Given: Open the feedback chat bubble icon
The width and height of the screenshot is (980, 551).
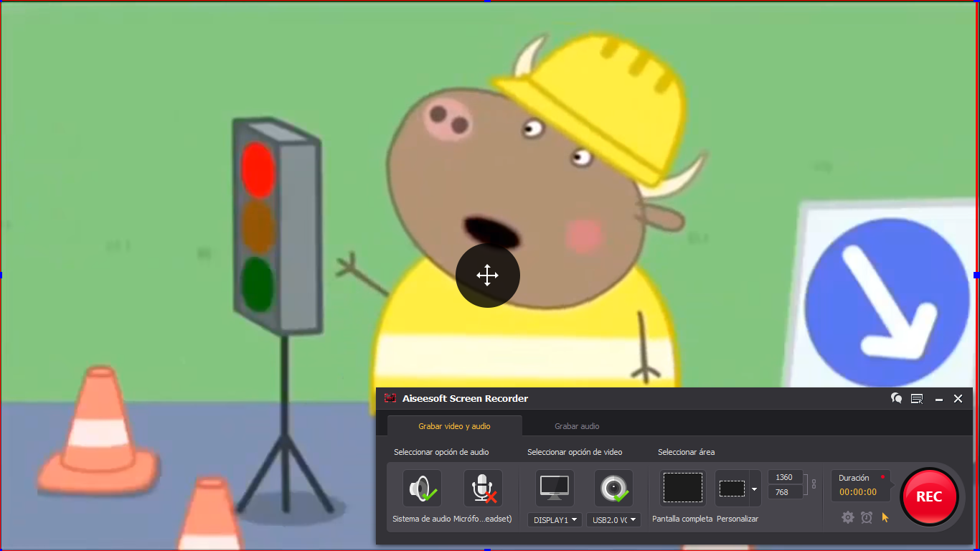Looking at the screenshot, I should pos(896,398).
